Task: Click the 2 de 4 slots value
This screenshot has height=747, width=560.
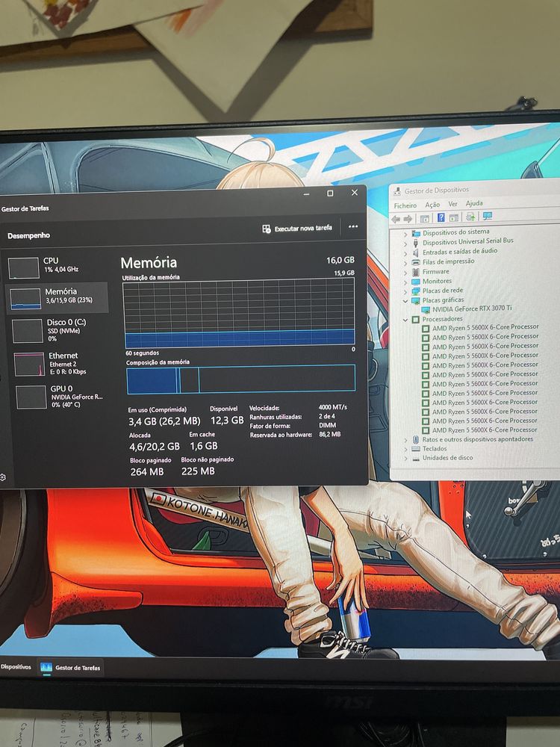Action: coord(327,416)
